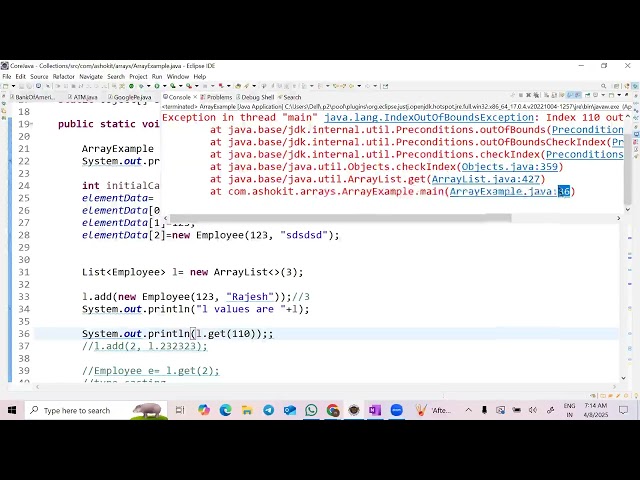Switch to the Debug Shell tab
Image resolution: width=640 pixels, height=480 pixels.
255,97
